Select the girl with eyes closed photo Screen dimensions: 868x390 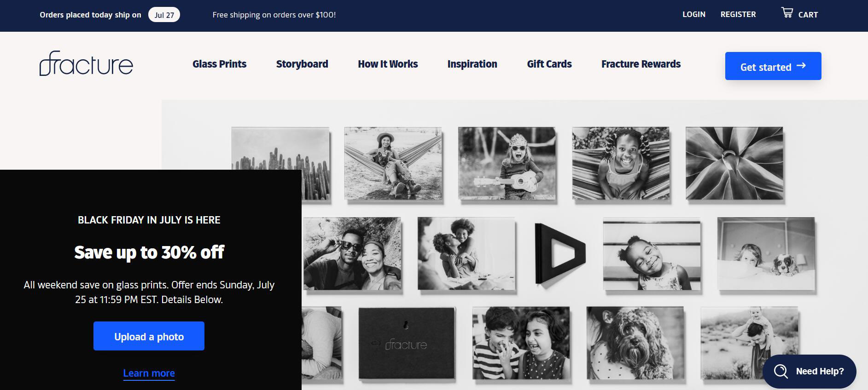[652, 254]
